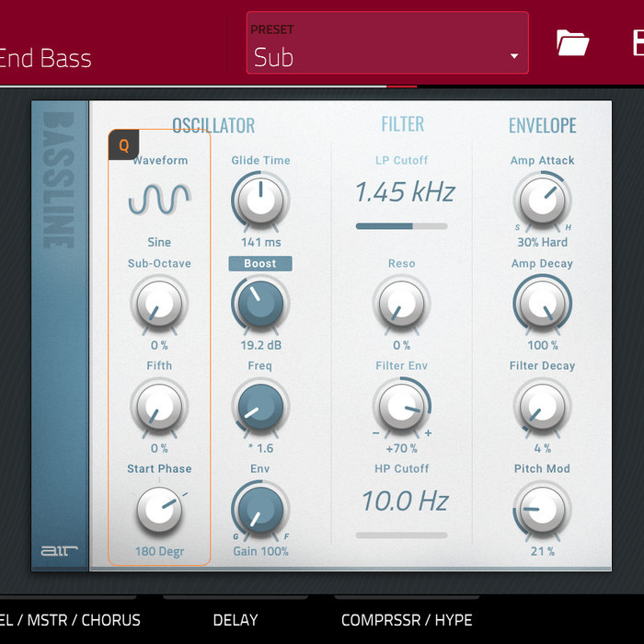The height and width of the screenshot is (644, 644).
Task: Click the 100 % amp decay value
Action: 543,345
